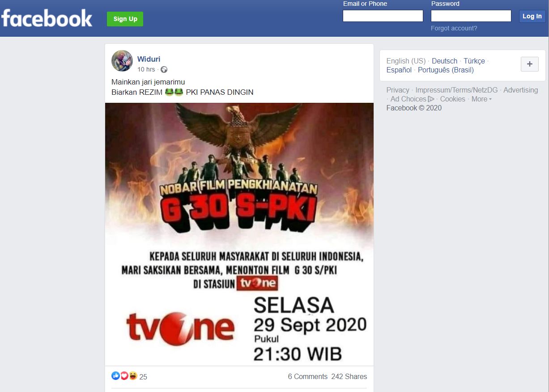Switch language to Deutsch
This screenshot has height=392, width=549.
coord(444,61)
